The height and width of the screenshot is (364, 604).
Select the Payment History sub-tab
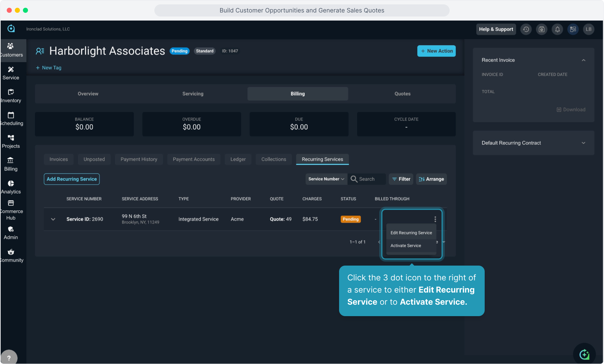point(139,159)
